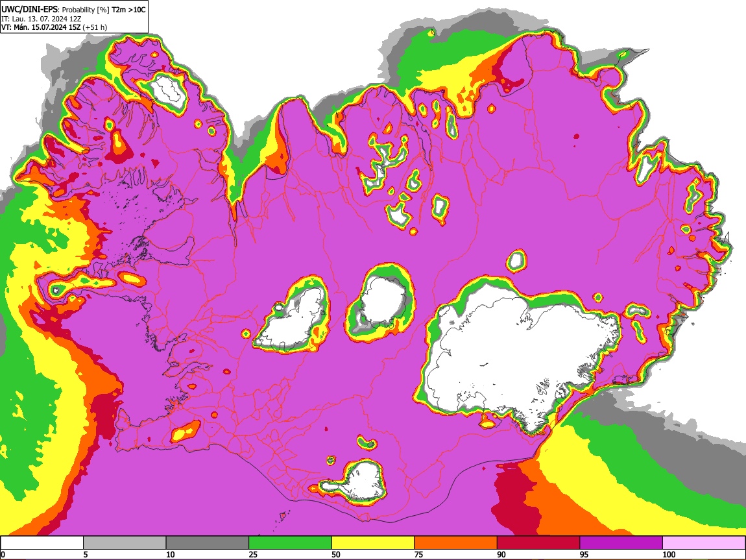This screenshot has height=560, width=746.
Task: Click the 'IT: Lau. 13. 07. 2024 12Z' line
Action: click(x=42, y=19)
